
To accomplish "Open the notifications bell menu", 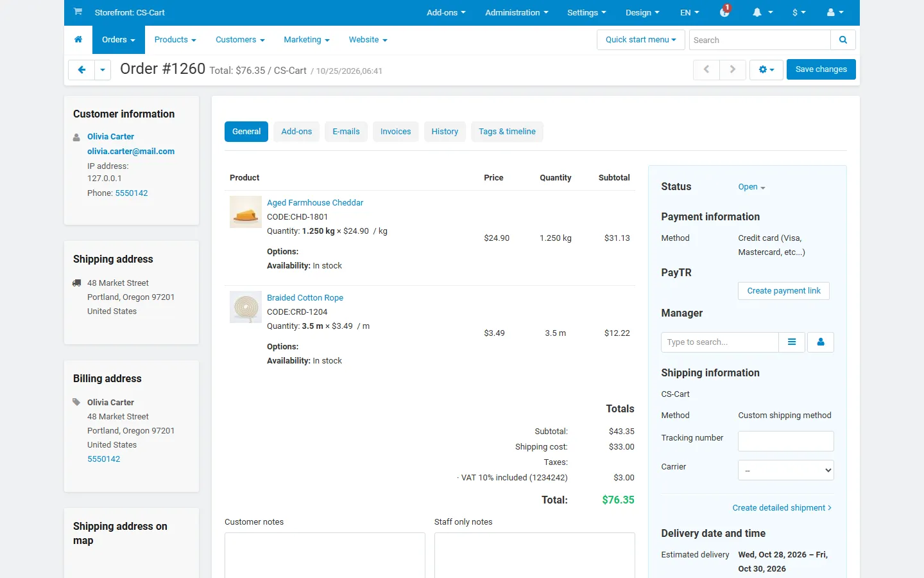I will (762, 12).
